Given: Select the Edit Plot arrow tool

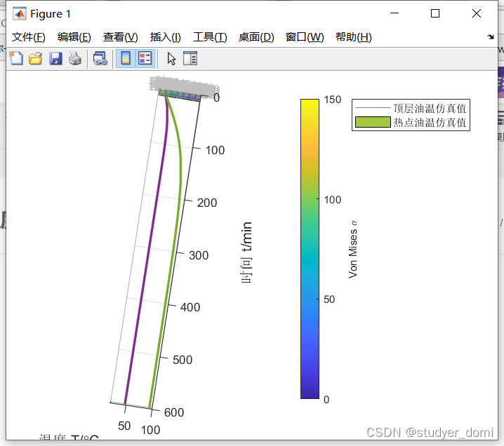Looking at the screenshot, I should [x=172, y=59].
